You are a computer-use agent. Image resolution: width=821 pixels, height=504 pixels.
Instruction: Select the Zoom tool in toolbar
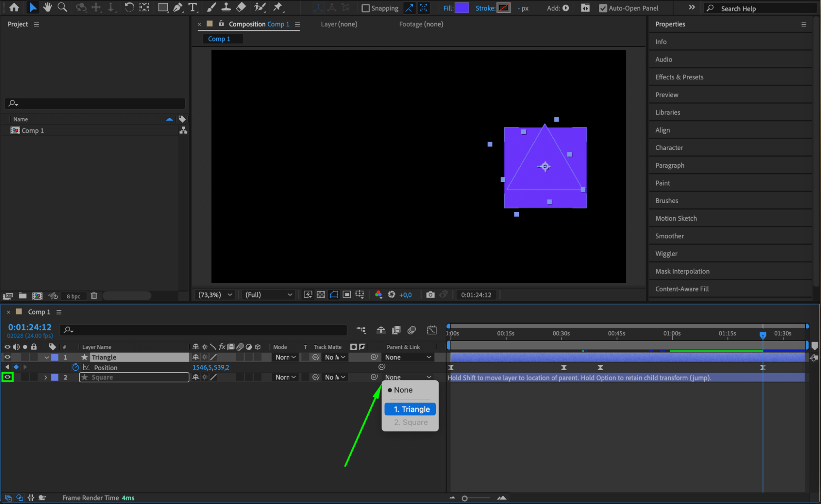62,7
